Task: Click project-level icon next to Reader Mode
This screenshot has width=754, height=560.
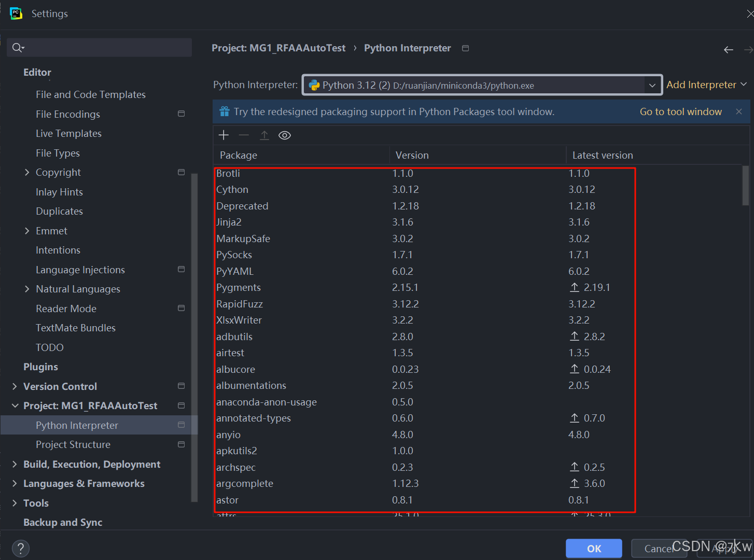Action: (181, 308)
